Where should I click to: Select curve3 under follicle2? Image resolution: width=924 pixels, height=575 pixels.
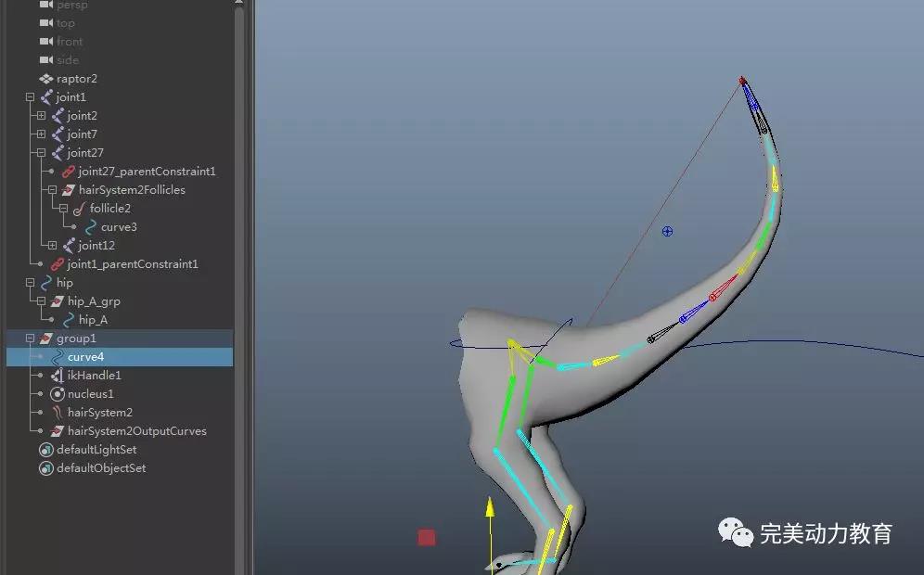(119, 227)
